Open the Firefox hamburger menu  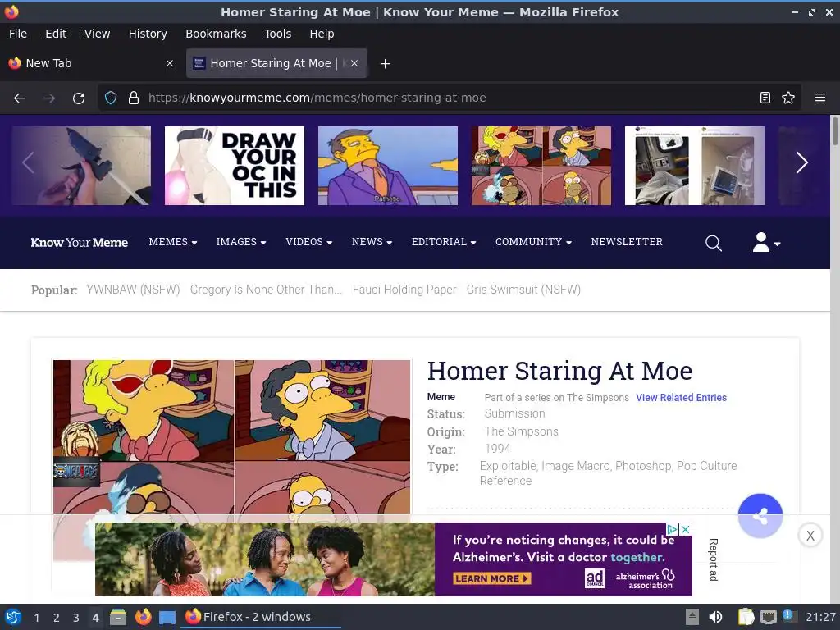(819, 98)
